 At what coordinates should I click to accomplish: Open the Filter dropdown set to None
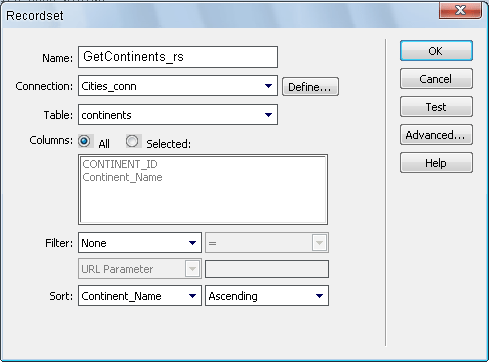(x=140, y=243)
